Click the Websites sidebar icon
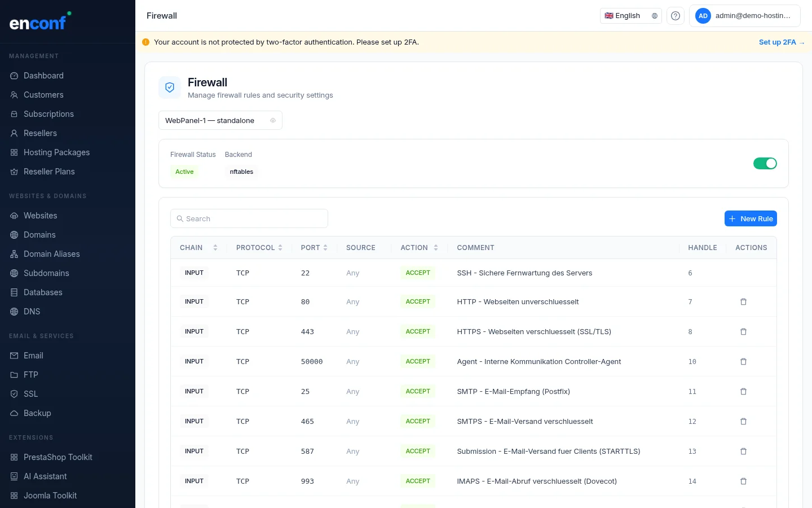This screenshot has width=812, height=508. click(x=14, y=216)
